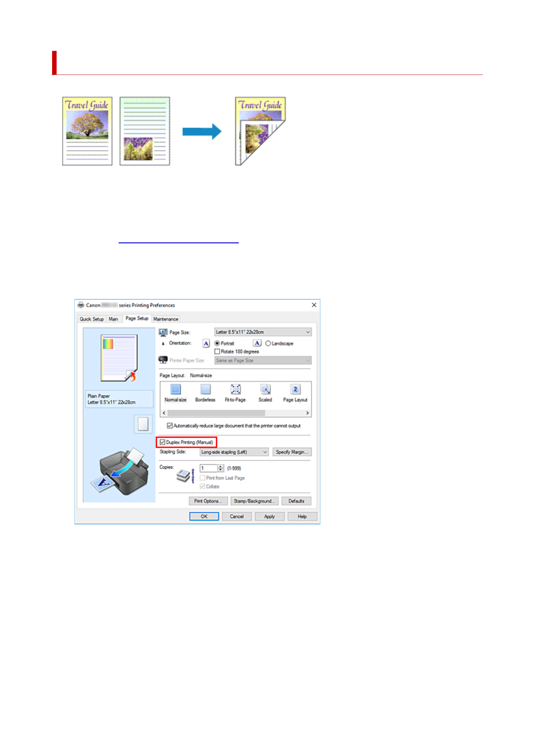Select the Normal-size layout icon
Image resolution: width=535 pixels, height=756 pixels.
point(176,389)
